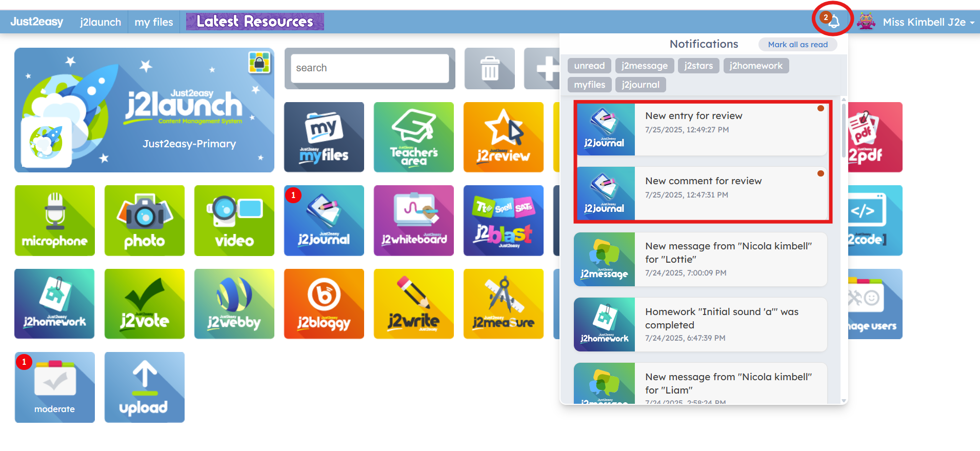Filter notifications by myfiles
Image resolution: width=980 pixels, height=451 pixels.
click(589, 85)
